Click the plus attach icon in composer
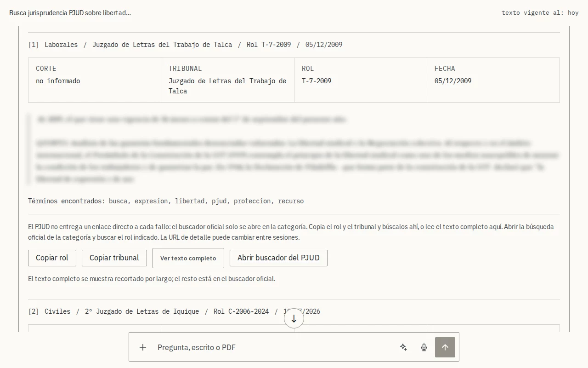 [x=143, y=347]
